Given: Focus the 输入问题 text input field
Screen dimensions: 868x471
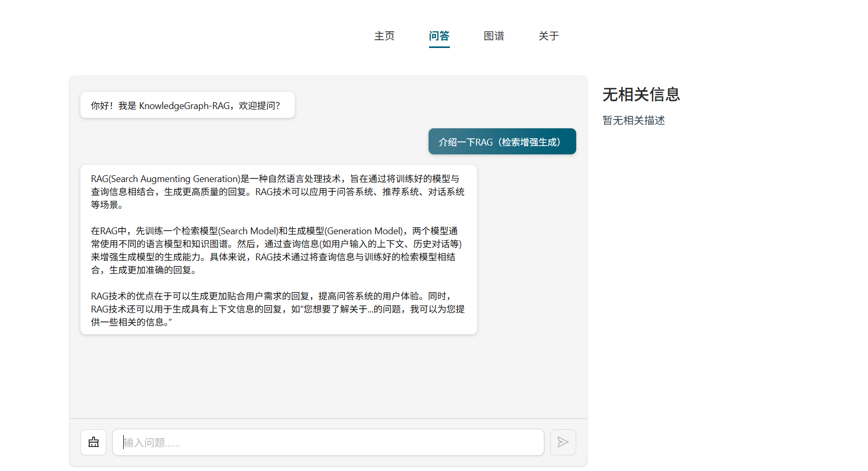Looking at the screenshot, I should pos(328,442).
